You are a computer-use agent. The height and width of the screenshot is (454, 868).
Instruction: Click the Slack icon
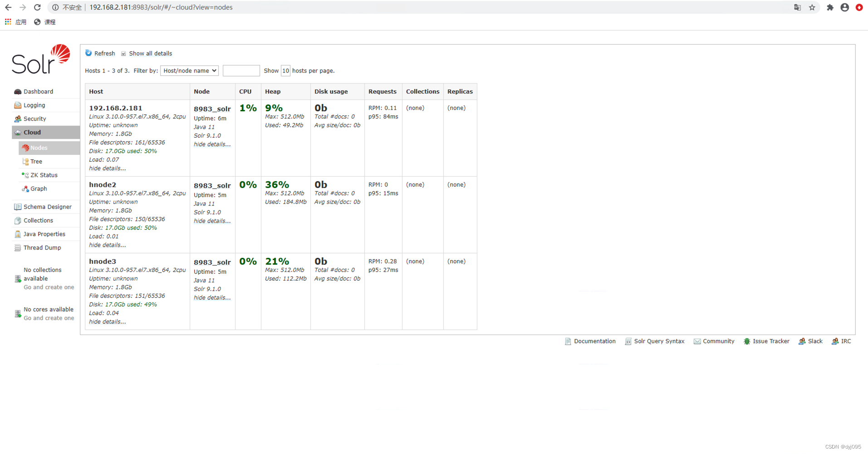[802, 341]
